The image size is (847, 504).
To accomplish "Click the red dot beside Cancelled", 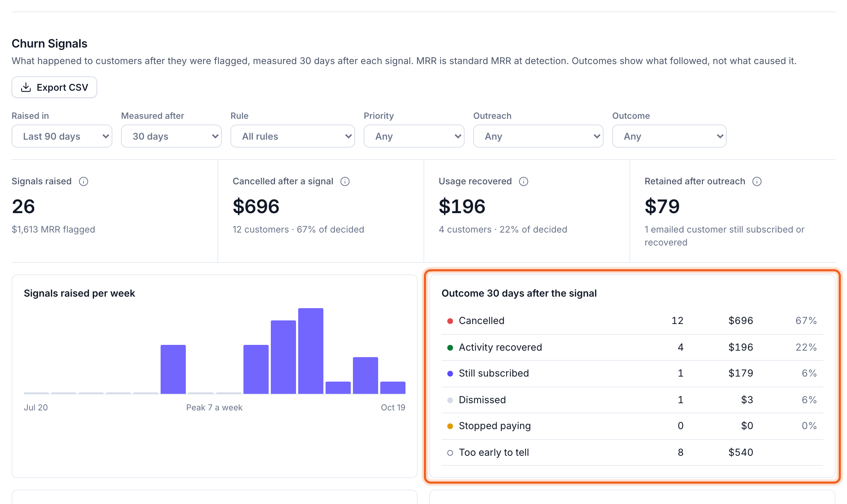I will coord(450,321).
